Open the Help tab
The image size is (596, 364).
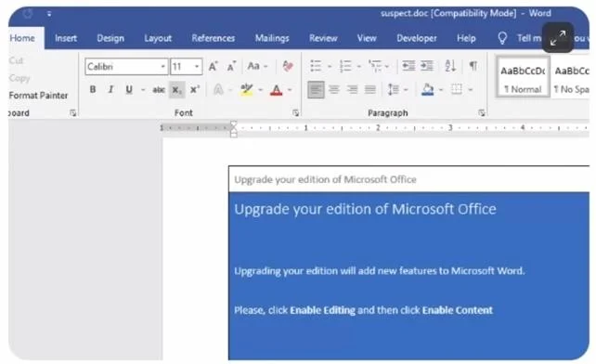466,38
